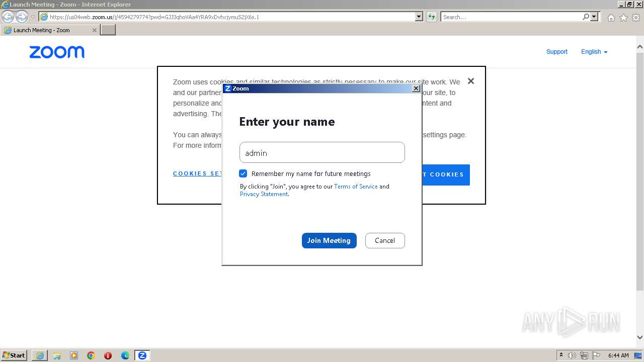Click the Zoom logo on the page
Screen dimensions: 644x362
(x=57, y=52)
